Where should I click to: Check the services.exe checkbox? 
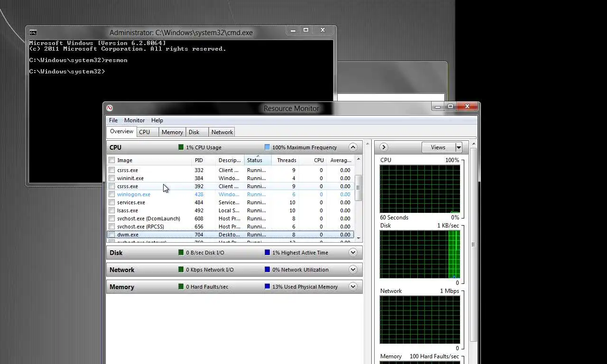tap(111, 202)
